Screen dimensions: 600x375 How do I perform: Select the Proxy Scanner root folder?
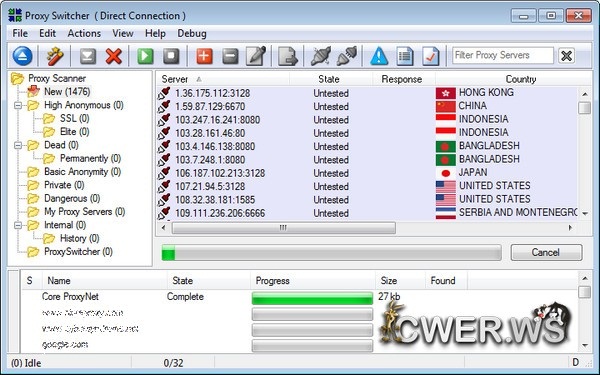point(57,78)
